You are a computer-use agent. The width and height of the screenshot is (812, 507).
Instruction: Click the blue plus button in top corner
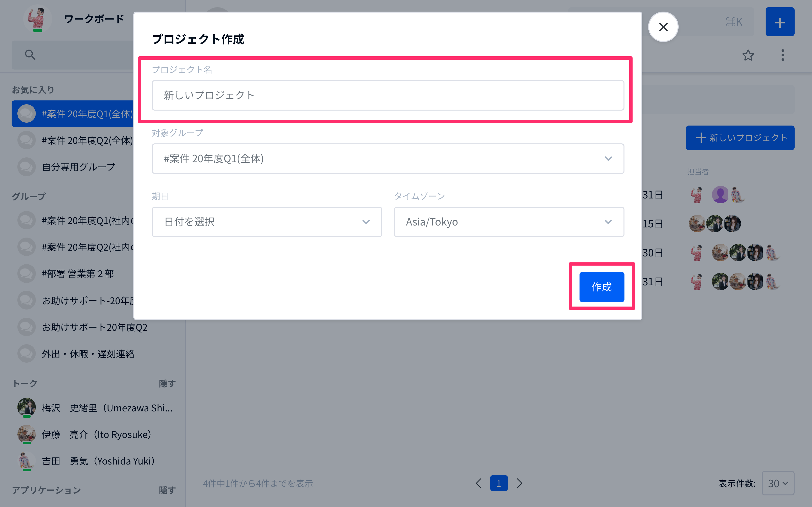[x=779, y=22]
